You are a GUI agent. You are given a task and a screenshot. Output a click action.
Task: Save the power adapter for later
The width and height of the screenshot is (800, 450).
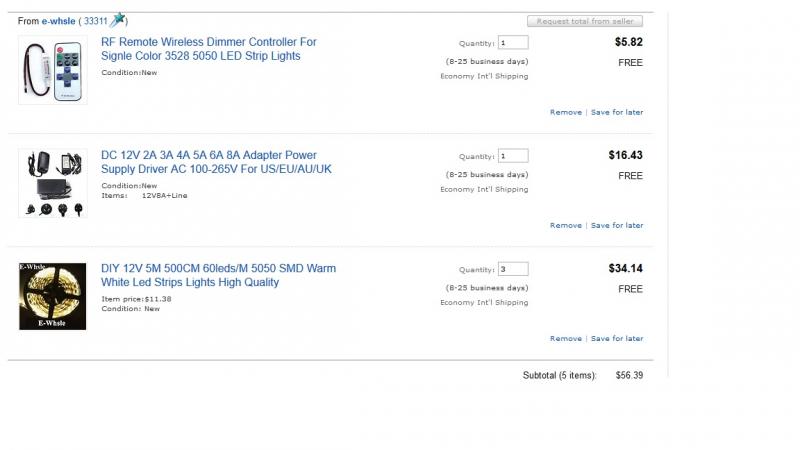[617, 226]
